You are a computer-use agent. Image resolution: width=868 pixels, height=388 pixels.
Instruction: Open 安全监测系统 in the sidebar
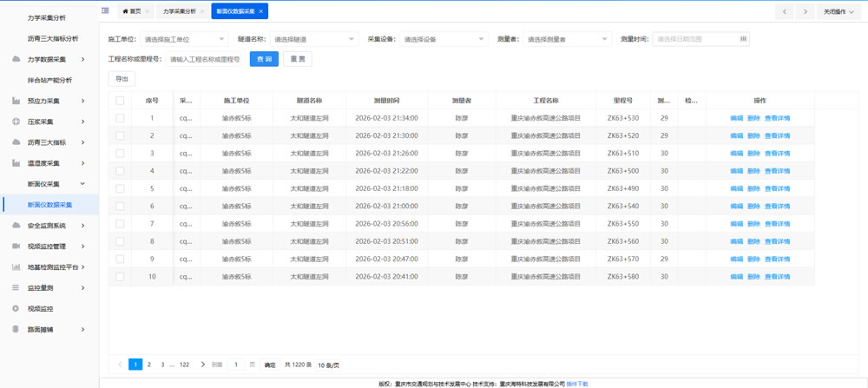(x=47, y=226)
